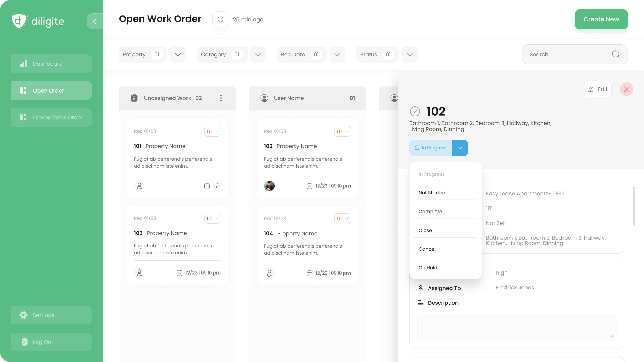Click the Settings gear icon
Image resolution: width=644 pixels, height=362 pixels.
click(x=23, y=315)
